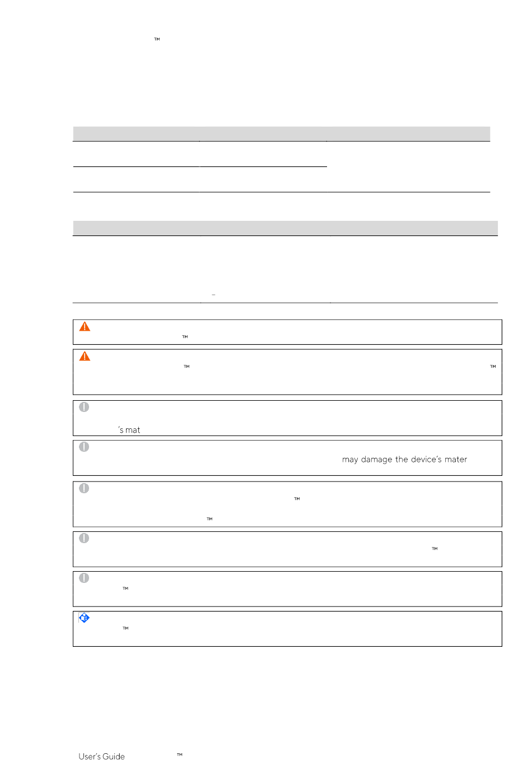This screenshot has width=532, height=783.
Task: Click the small dash inside the second table
Action: click(x=213, y=295)
